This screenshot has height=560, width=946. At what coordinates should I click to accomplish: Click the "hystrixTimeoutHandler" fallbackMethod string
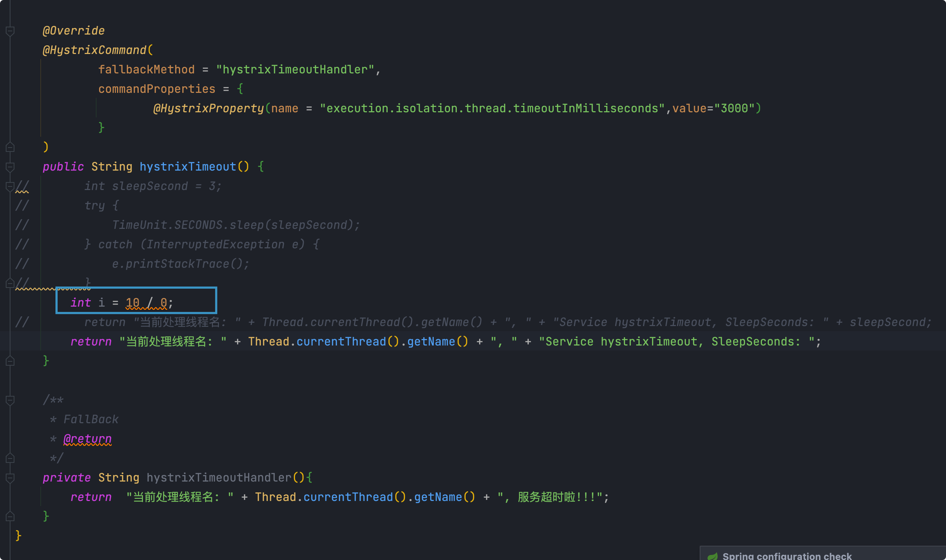295,70
